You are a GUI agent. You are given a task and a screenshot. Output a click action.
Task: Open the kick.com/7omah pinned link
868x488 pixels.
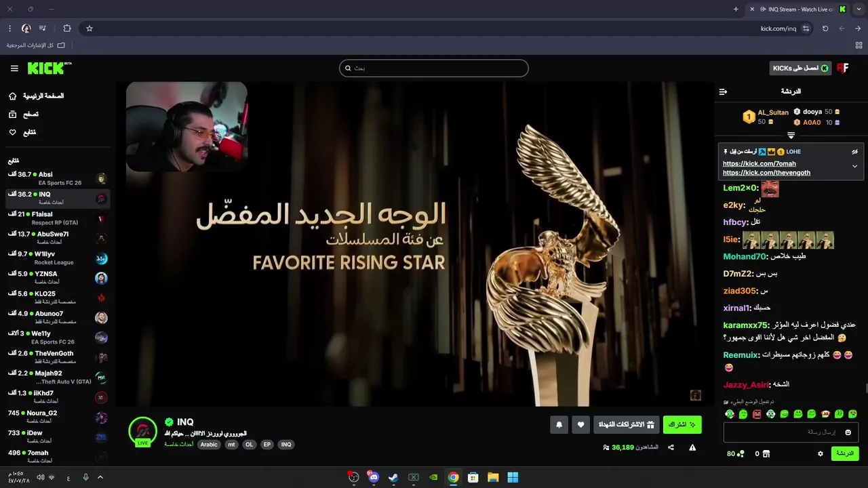tap(759, 163)
